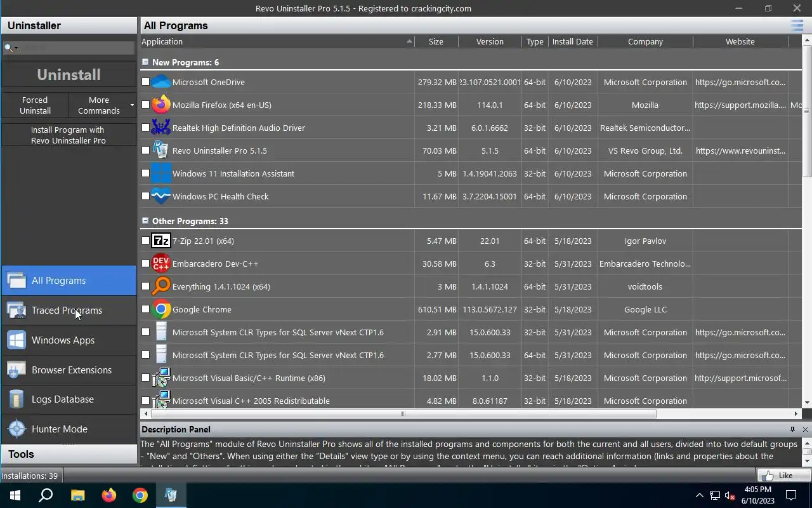Click the Realtek audio driver icon

tap(161, 128)
